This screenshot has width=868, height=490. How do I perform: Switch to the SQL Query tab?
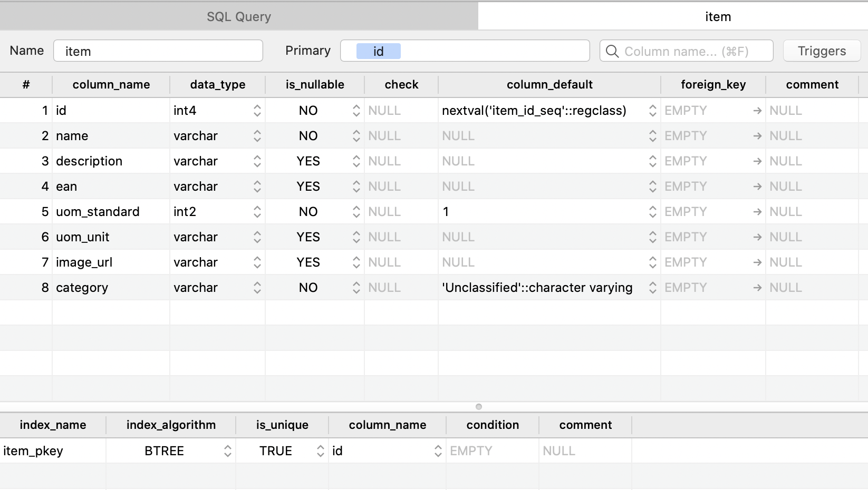238,16
